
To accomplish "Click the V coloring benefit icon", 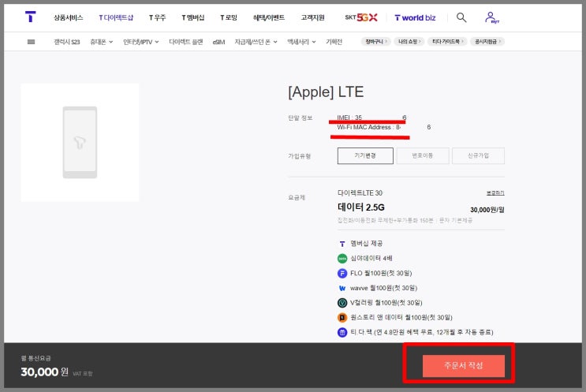I will 342,303.
